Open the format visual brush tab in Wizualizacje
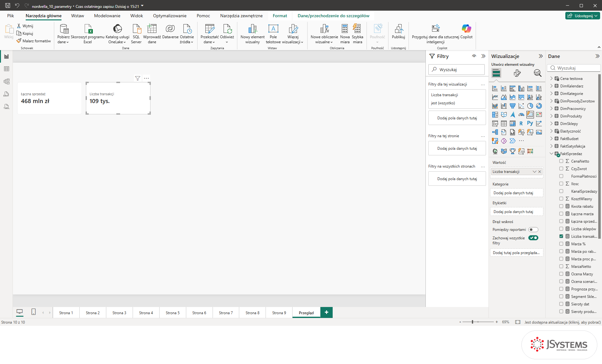The image size is (602, 364). click(517, 73)
